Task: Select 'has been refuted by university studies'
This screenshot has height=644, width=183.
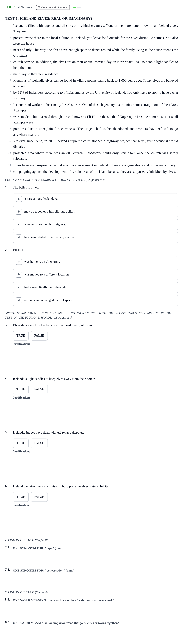Action: 95,237
